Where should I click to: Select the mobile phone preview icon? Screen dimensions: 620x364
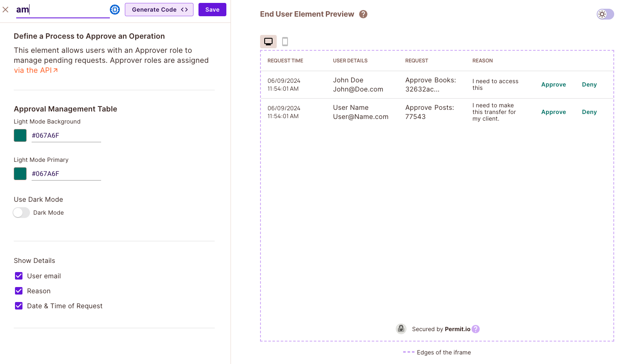pyautogui.click(x=285, y=41)
